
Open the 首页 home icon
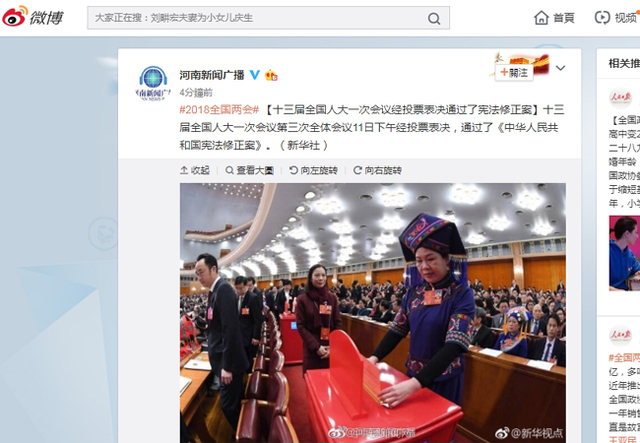tap(541, 18)
